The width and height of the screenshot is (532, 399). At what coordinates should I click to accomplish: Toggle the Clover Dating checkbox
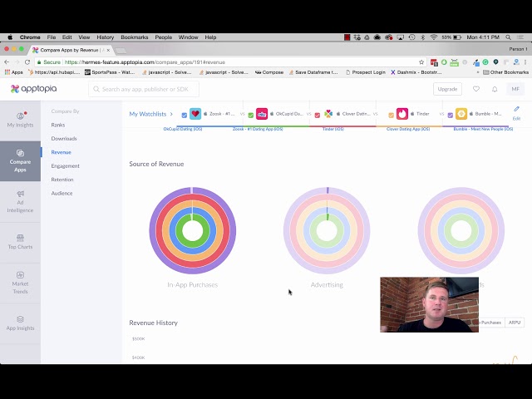click(x=318, y=116)
